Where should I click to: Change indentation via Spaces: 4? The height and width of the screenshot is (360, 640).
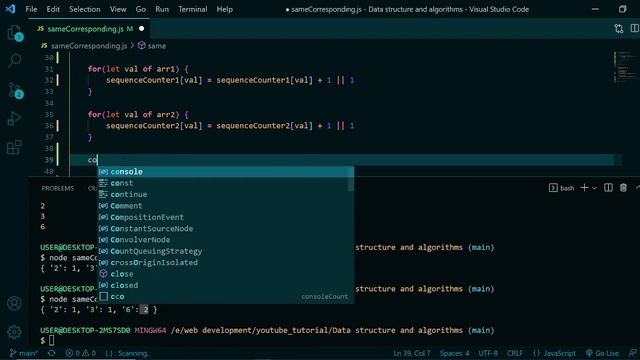454,353
